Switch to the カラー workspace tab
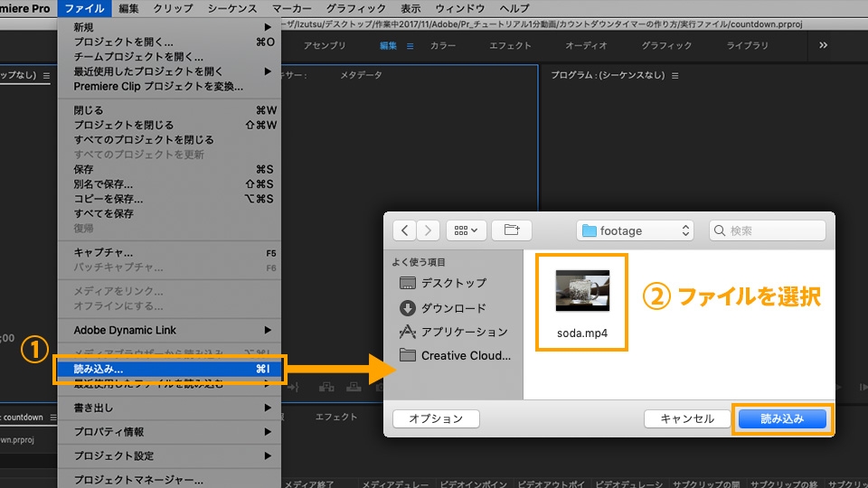This screenshot has width=868, height=488. [443, 45]
